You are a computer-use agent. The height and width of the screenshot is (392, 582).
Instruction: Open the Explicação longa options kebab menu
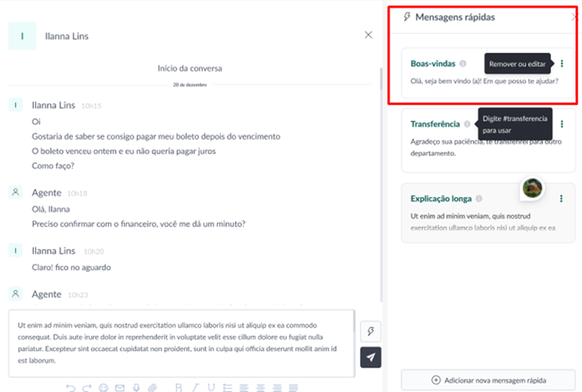coord(562,199)
